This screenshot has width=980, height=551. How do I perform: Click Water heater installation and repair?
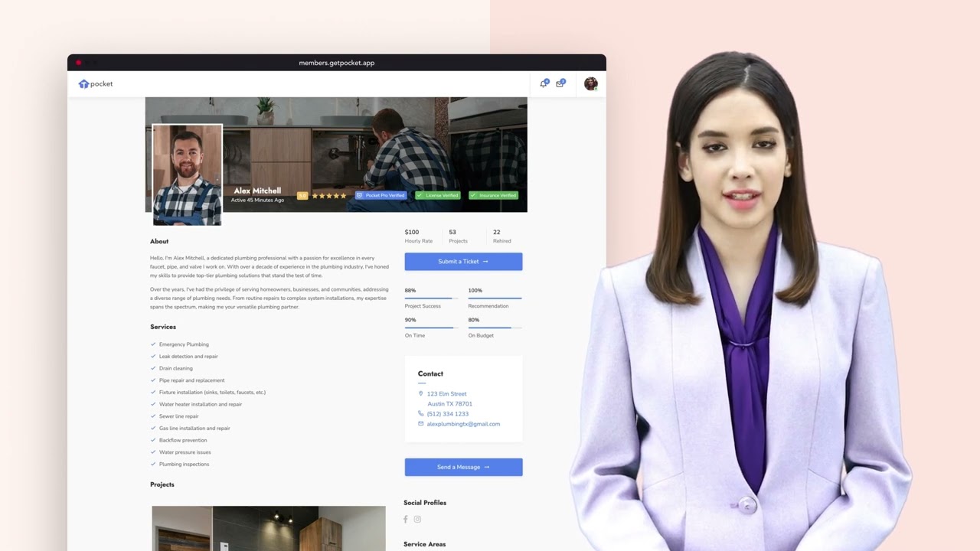point(201,404)
